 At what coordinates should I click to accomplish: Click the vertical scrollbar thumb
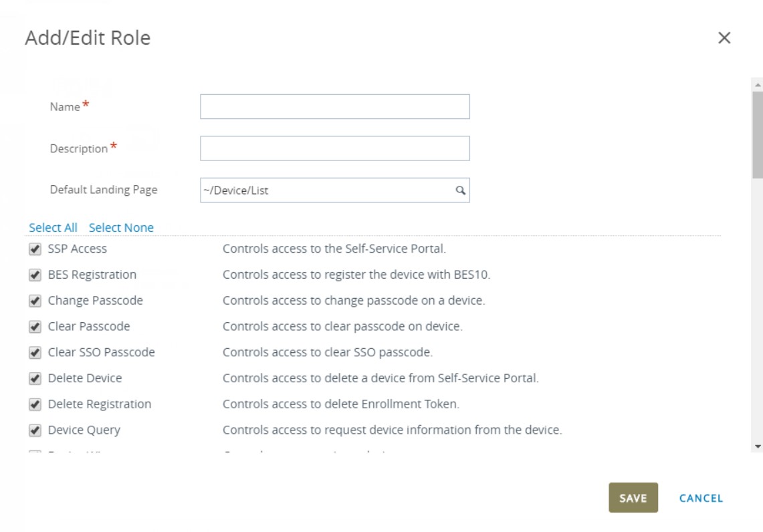pos(757,134)
